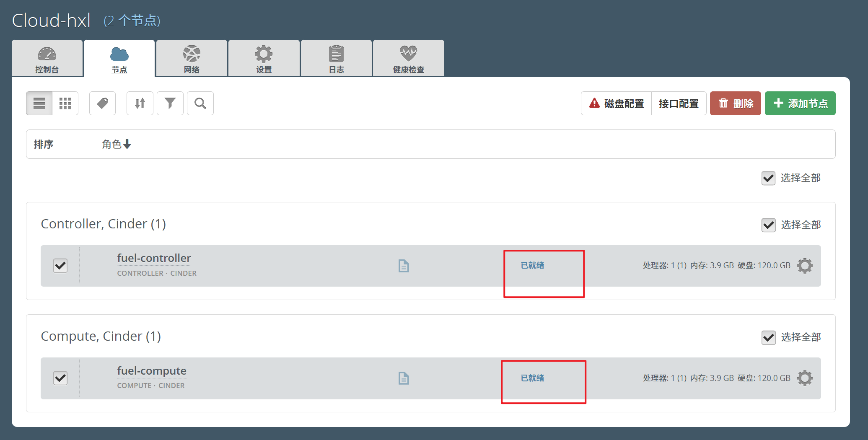Image resolution: width=868 pixels, height=440 pixels.
Task: Click the Cloud-hxl environment title
Action: coord(51,21)
